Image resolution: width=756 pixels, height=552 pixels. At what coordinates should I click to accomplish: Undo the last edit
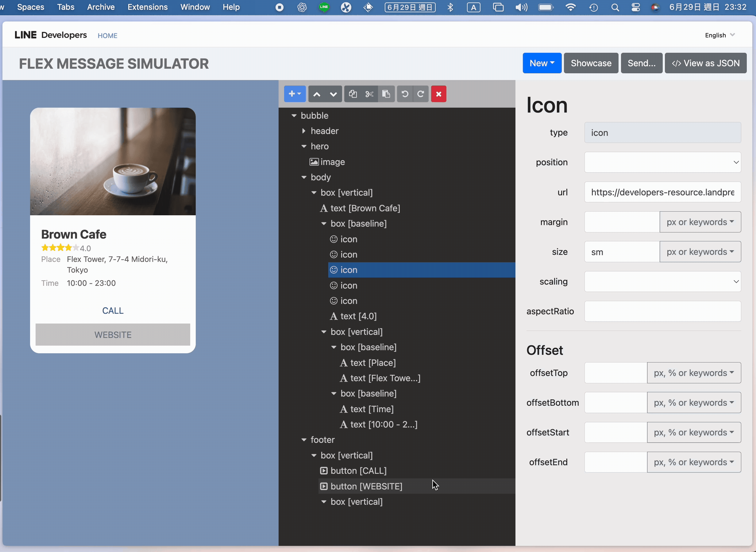click(405, 94)
